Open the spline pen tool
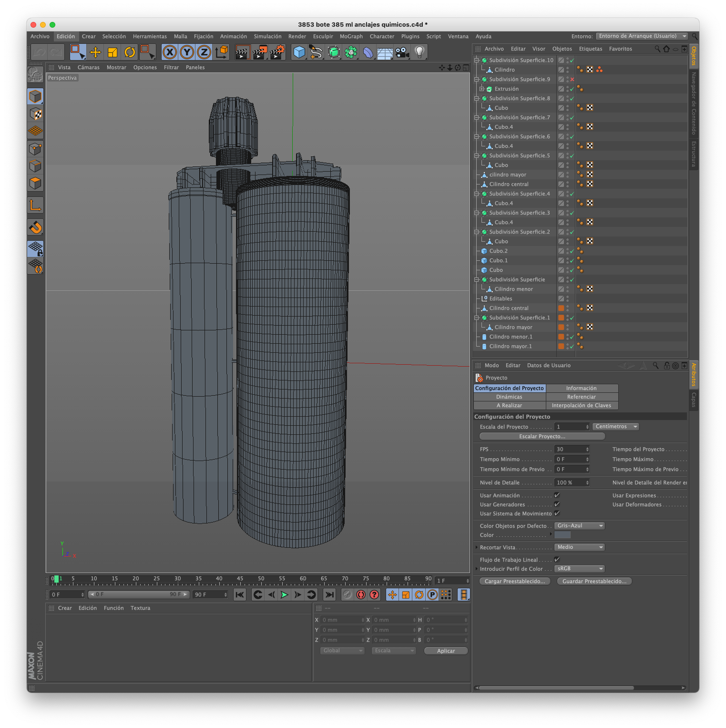Screen dimensions: 726x728 point(316,52)
